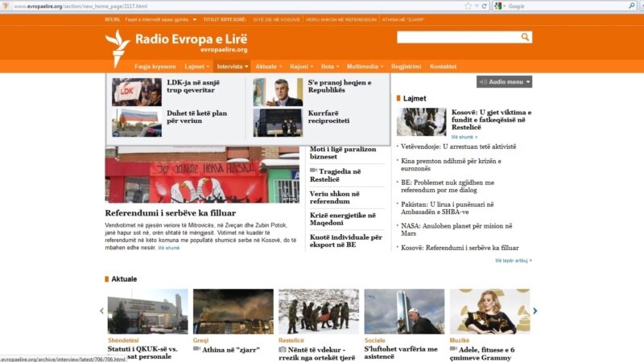The width and height of the screenshot is (644, 362).
Task: Click 'Më tepër artikuj' link under Lajmet
Action: (x=513, y=261)
